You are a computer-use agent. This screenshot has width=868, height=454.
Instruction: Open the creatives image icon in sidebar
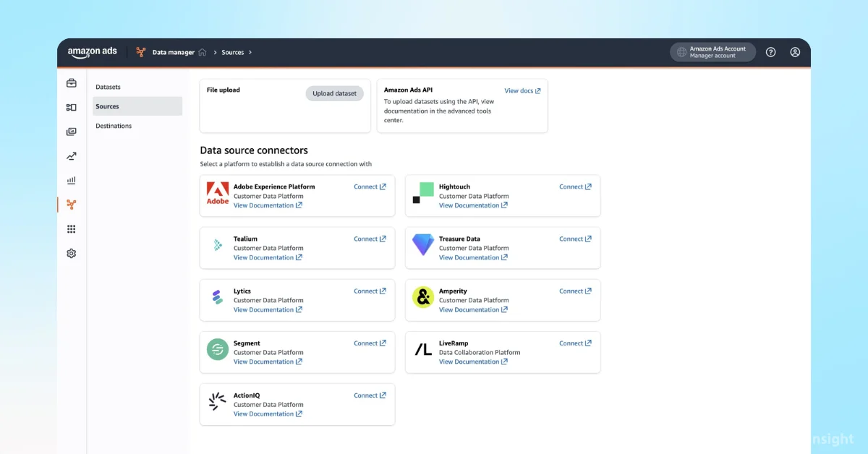pyautogui.click(x=71, y=132)
